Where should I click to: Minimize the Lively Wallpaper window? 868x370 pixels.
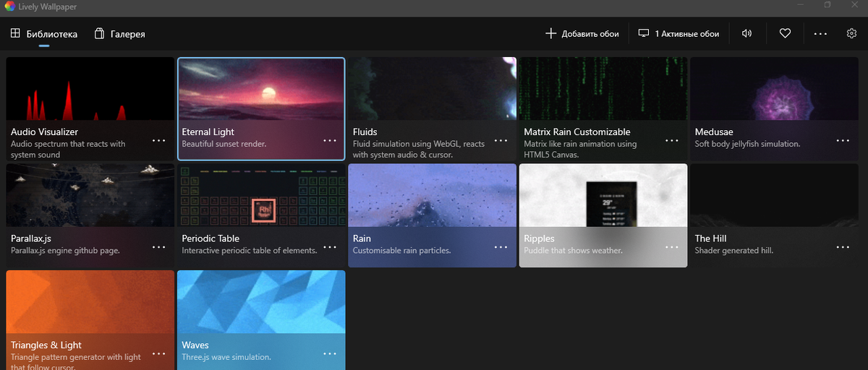(801, 6)
